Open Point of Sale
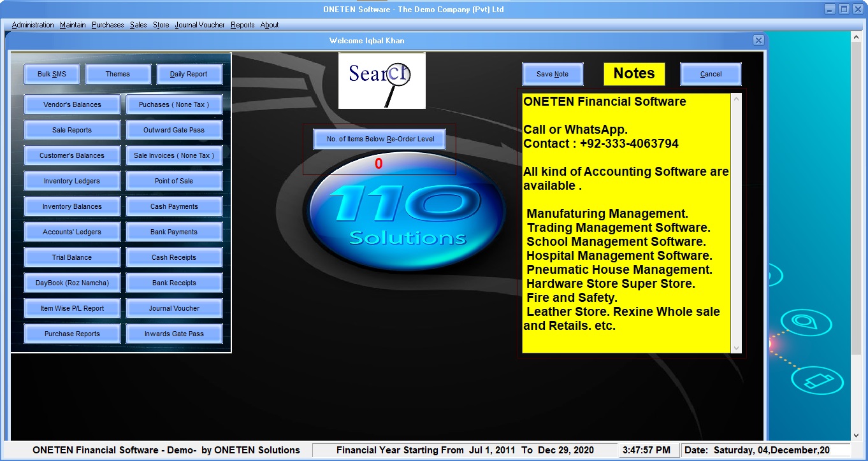This screenshot has height=461, width=868. click(174, 181)
